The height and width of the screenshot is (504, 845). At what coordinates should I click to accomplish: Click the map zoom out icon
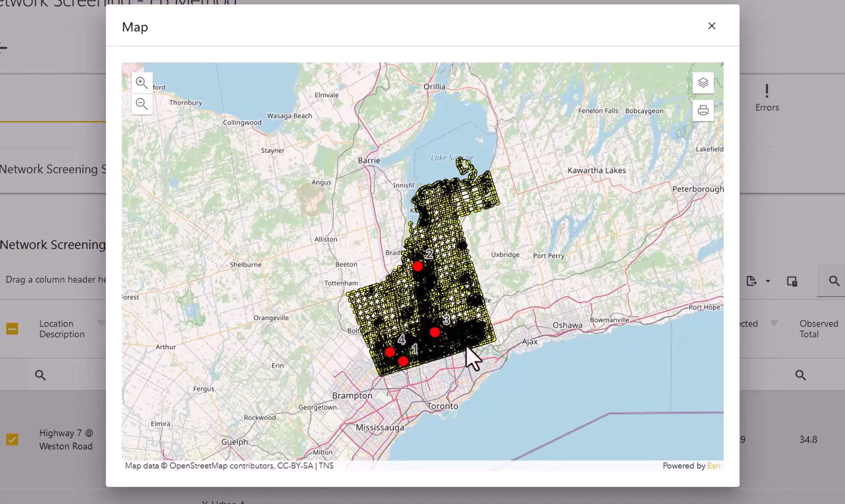(142, 104)
